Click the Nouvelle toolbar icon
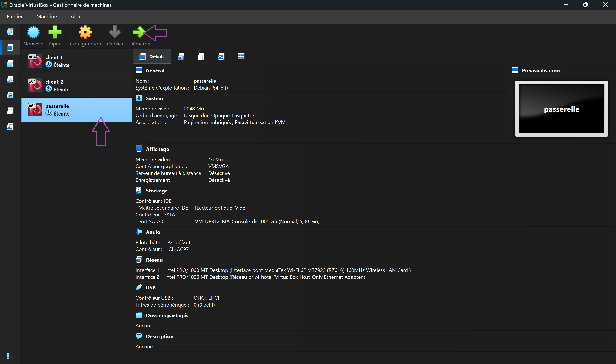The image size is (616, 364). (33, 33)
